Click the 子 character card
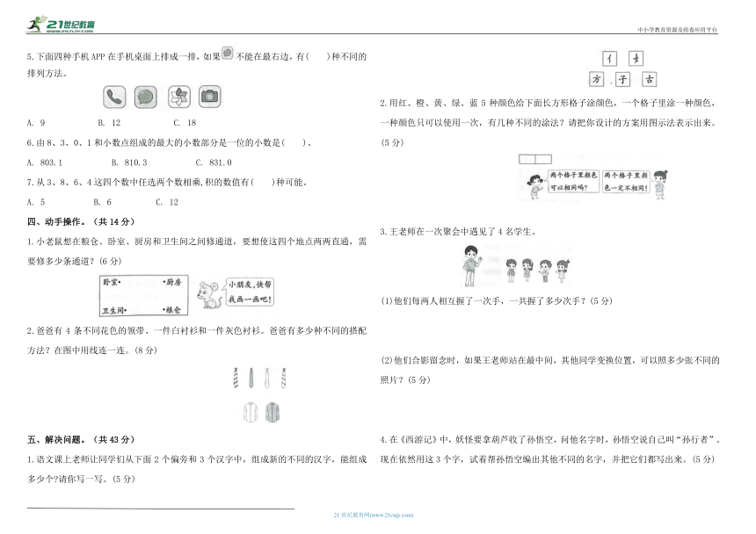Viewport: 756px width, 534px height. (623, 79)
